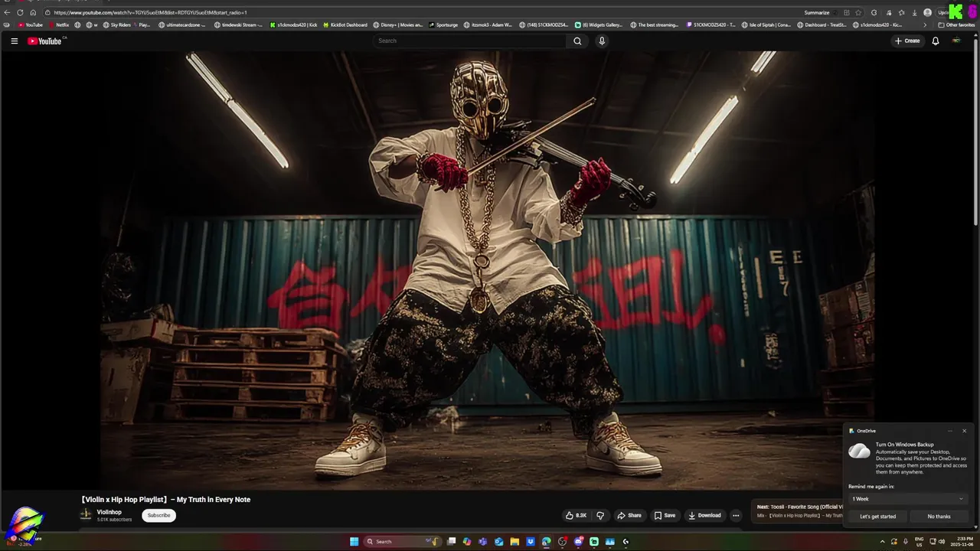Show hidden system tray icons chevron
Screen dimensions: 980x551
(x=882, y=541)
